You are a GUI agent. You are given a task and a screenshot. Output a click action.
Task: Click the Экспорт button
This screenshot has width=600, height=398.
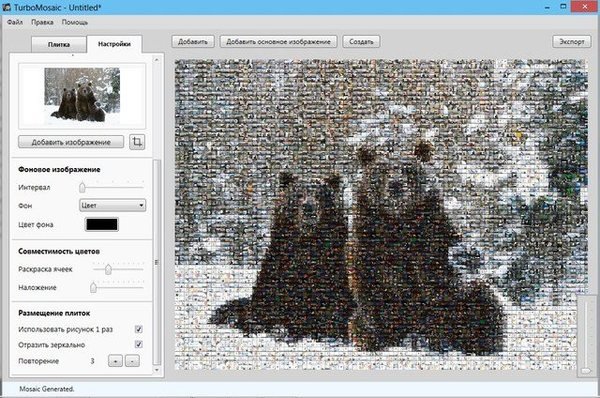point(572,42)
